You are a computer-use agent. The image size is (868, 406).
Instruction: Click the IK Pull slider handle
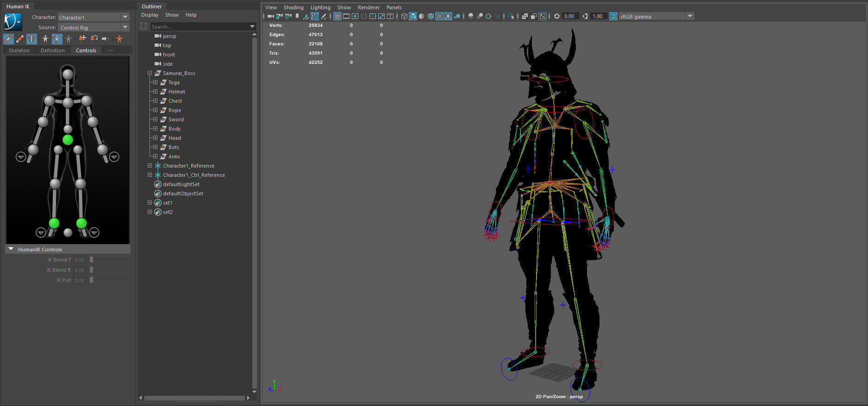pyautogui.click(x=91, y=280)
